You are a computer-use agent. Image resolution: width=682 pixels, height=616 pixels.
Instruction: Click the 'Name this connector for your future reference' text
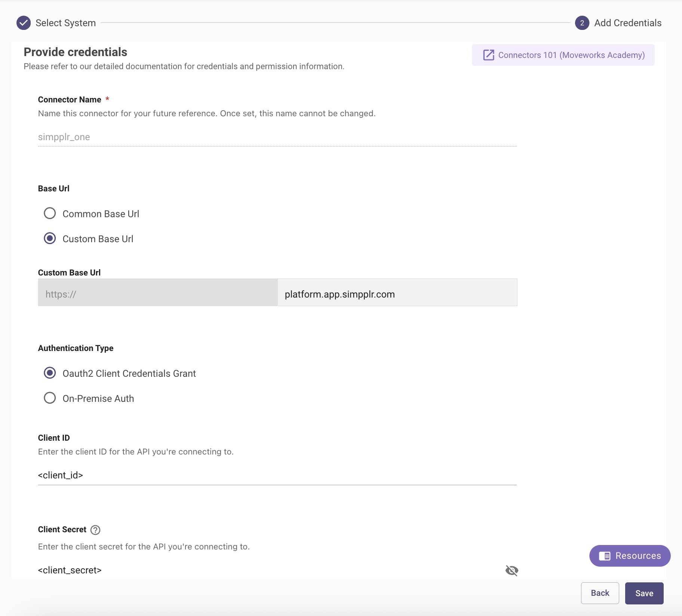point(207,114)
